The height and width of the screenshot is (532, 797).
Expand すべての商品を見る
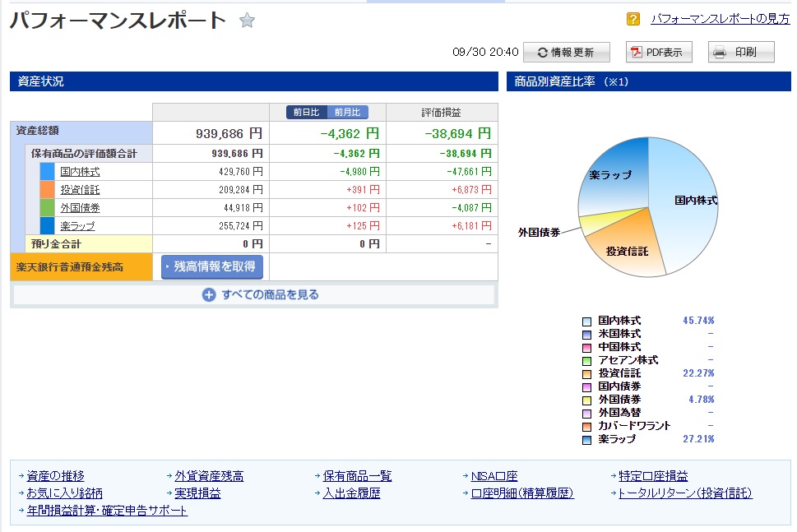point(253,294)
